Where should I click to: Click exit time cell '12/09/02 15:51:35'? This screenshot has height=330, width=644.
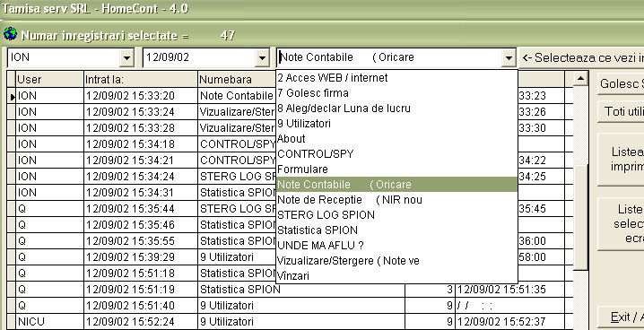point(509,290)
